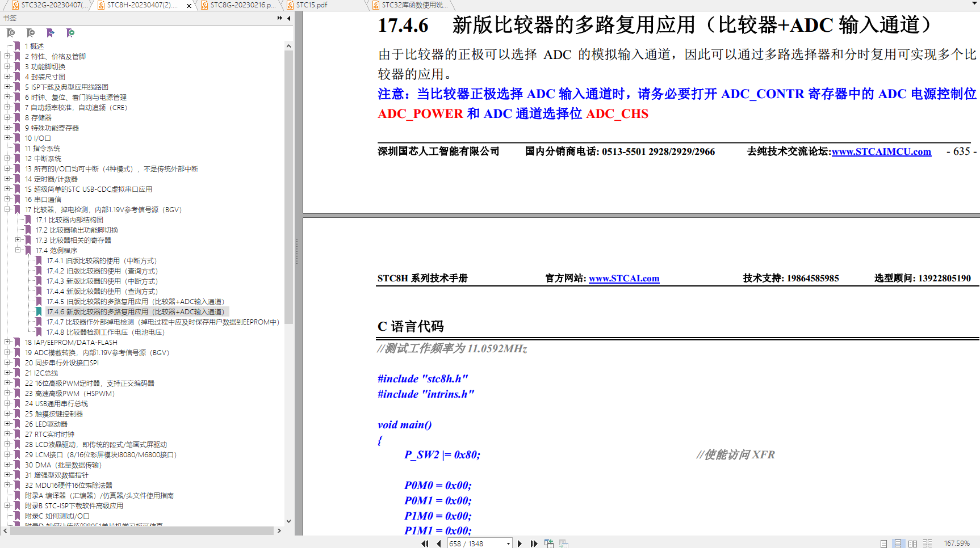Open the www.STCAIMCU.com forum link
Screen dimensions: 980x548
coord(881,152)
